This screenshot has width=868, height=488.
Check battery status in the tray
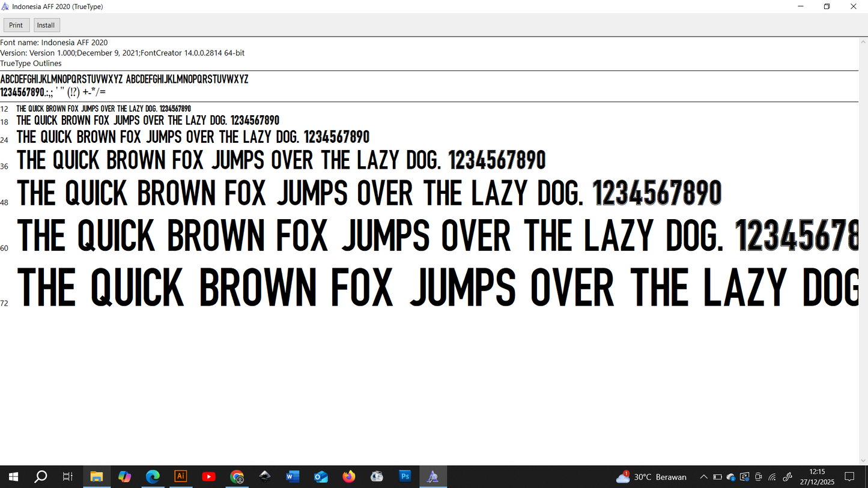(x=717, y=477)
